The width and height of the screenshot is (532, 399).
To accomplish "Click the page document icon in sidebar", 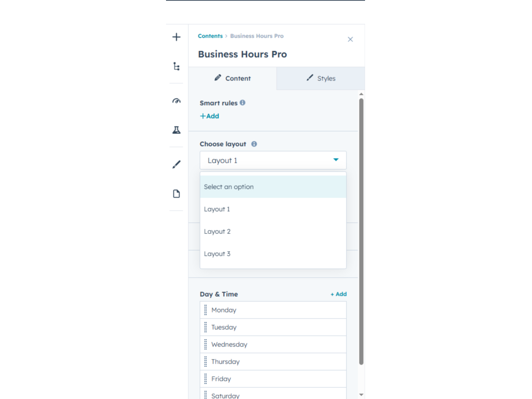I will 177,193.
